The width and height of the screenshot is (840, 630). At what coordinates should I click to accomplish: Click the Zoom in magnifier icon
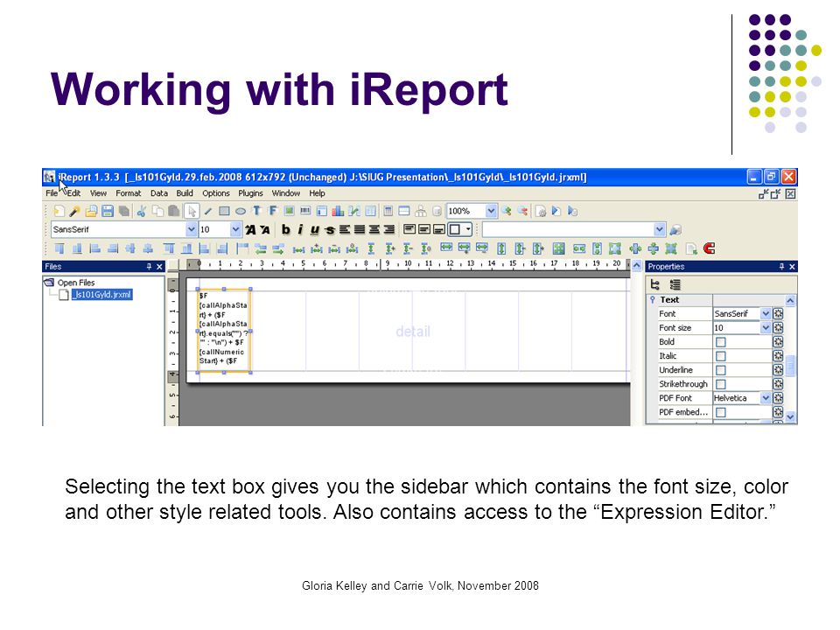[507, 211]
